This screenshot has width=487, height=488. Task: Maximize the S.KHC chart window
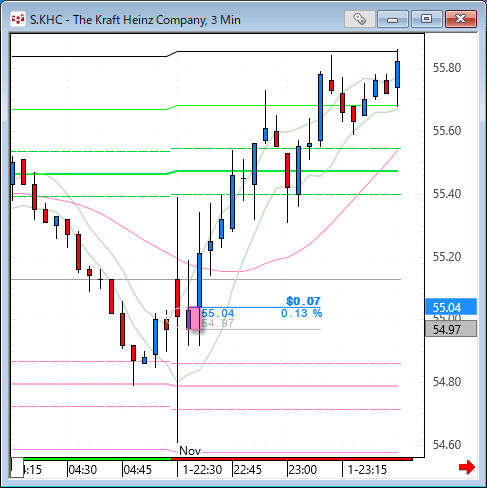point(426,19)
